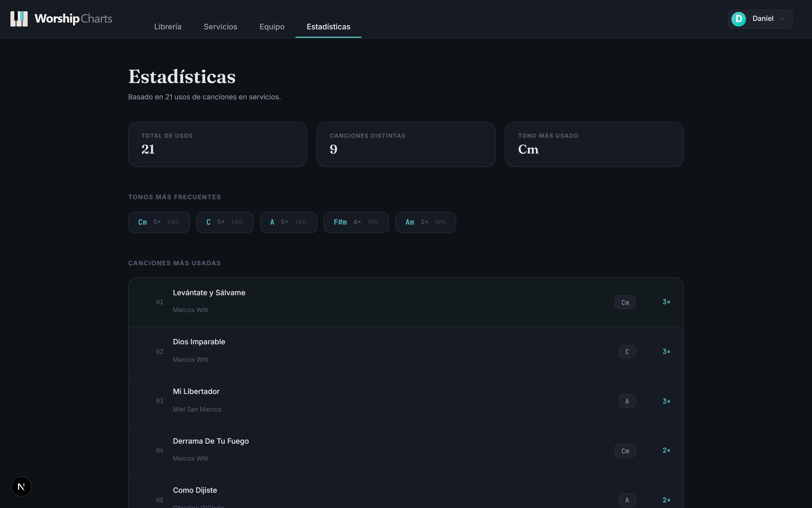Click the 3× count for Dios Imparable
The image size is (812, 508).
point(667,352)
